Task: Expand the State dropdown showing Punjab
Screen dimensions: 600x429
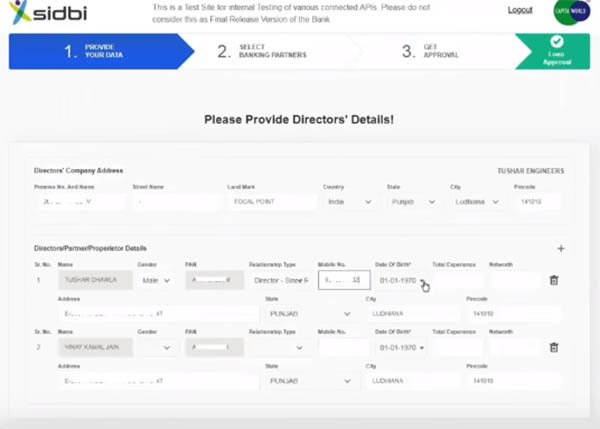Action: pos(411,202)
